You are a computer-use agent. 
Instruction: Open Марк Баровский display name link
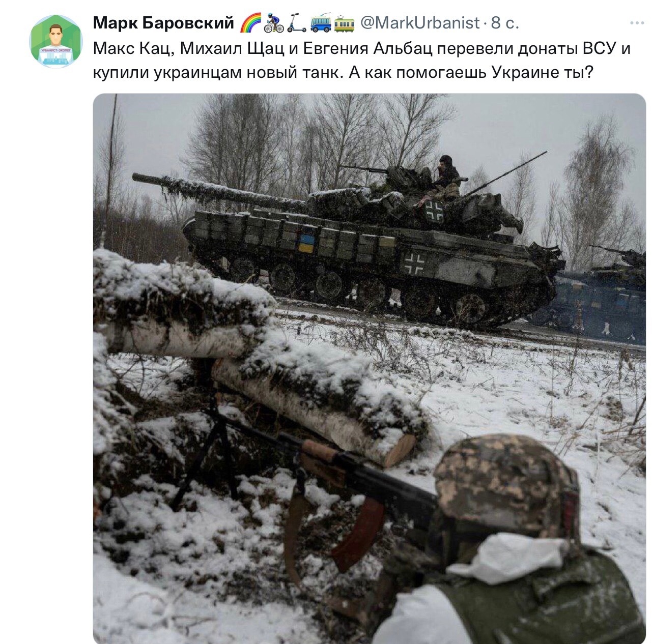point(164,23)
